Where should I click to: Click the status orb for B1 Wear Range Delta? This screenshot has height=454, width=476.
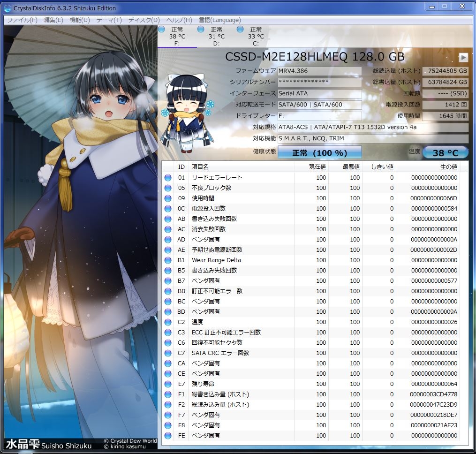coord(168,260)
